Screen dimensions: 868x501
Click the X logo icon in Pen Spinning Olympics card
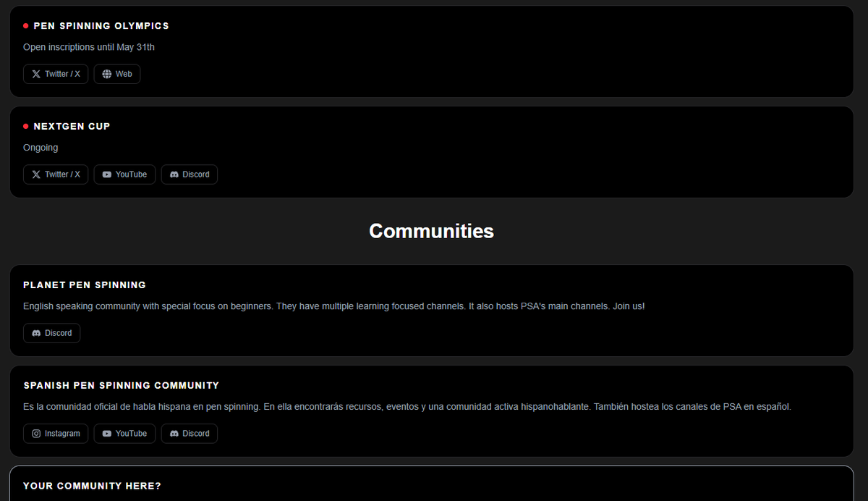[x=36, y=74]
